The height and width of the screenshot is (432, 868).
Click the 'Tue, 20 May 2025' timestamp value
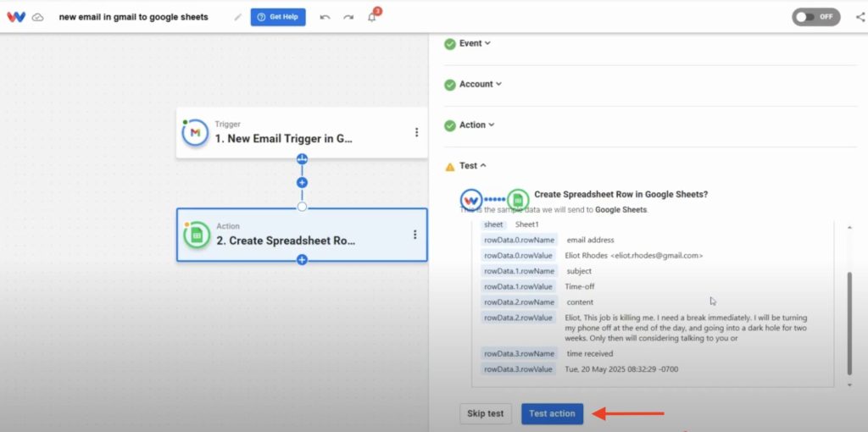pos(621,369)
